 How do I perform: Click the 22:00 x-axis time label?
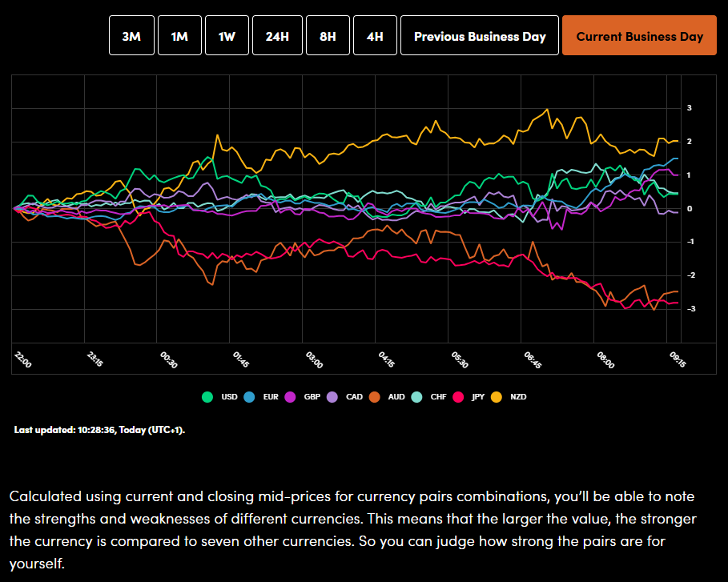[x=23, y=359]
